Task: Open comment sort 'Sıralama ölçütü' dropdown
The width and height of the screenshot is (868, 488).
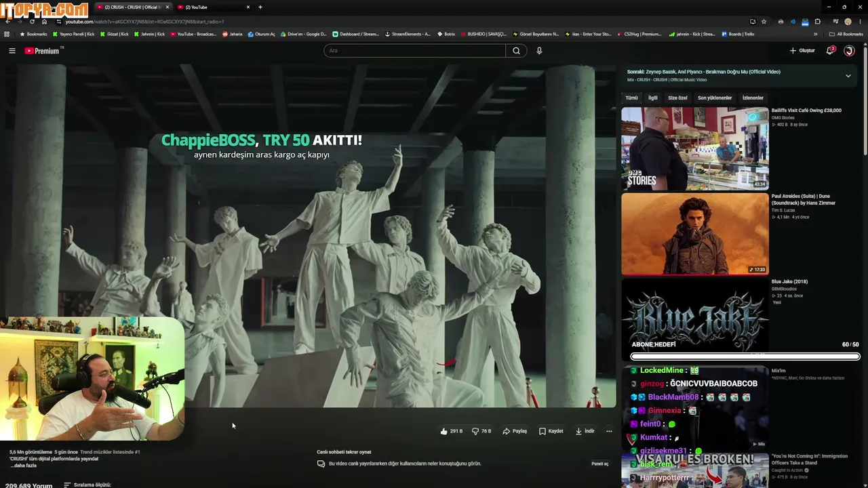Action: coord(87,485)
